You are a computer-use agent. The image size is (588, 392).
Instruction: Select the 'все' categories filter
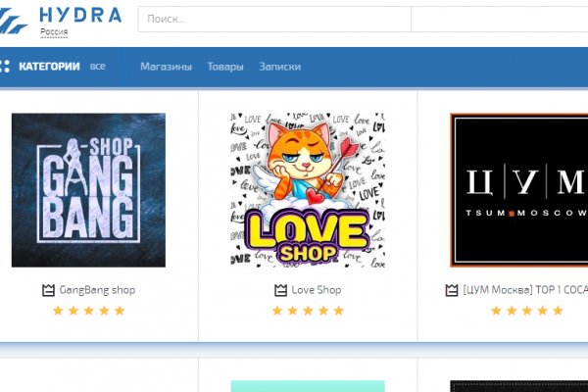97,67
